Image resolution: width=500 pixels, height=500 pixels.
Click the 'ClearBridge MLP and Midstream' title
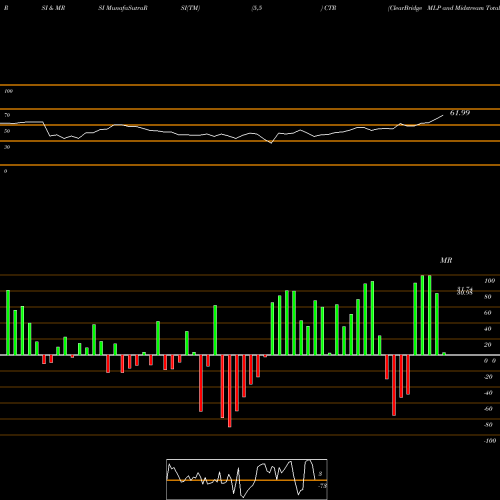coord(444,8)
